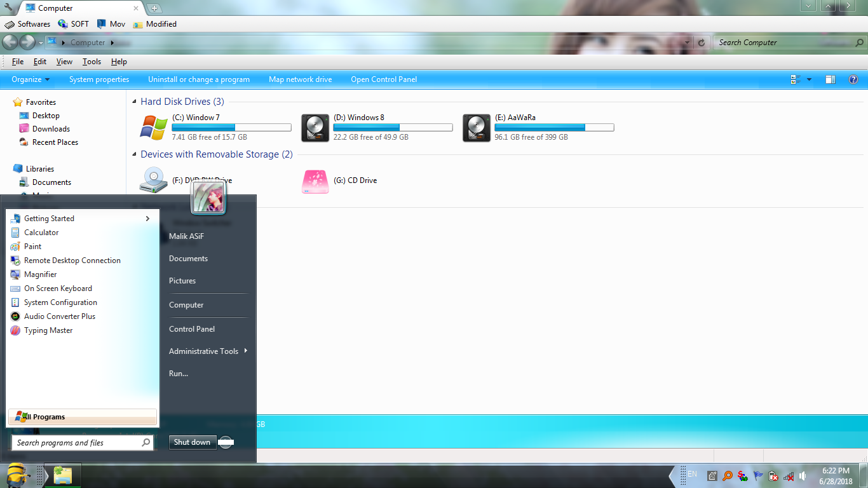Click the Shut down button

tap(192, 442)
